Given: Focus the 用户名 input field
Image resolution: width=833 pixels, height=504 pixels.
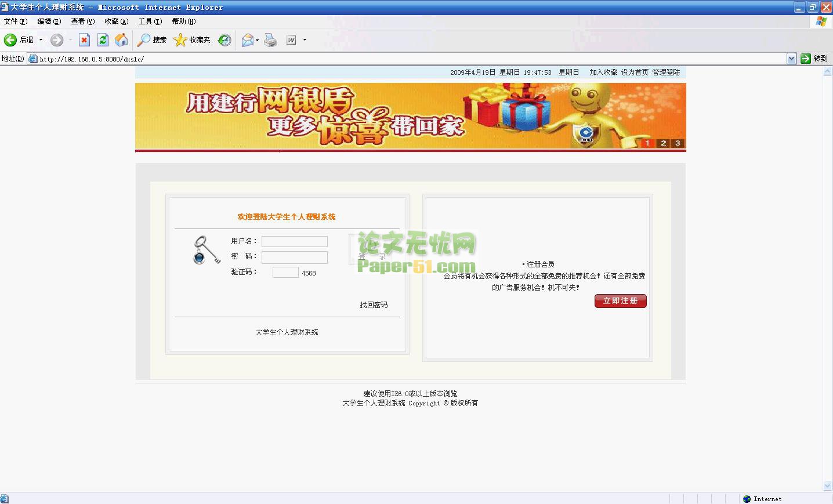Looking at the screenshot, I should click(295, 241).
